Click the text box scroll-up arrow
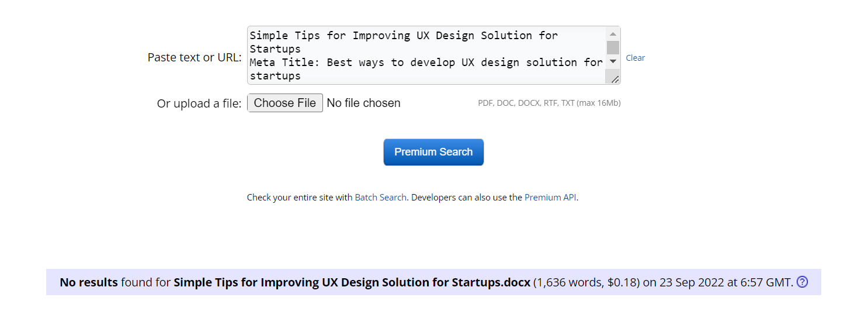Screen dimensions: 868x332 tap(613, 34)
